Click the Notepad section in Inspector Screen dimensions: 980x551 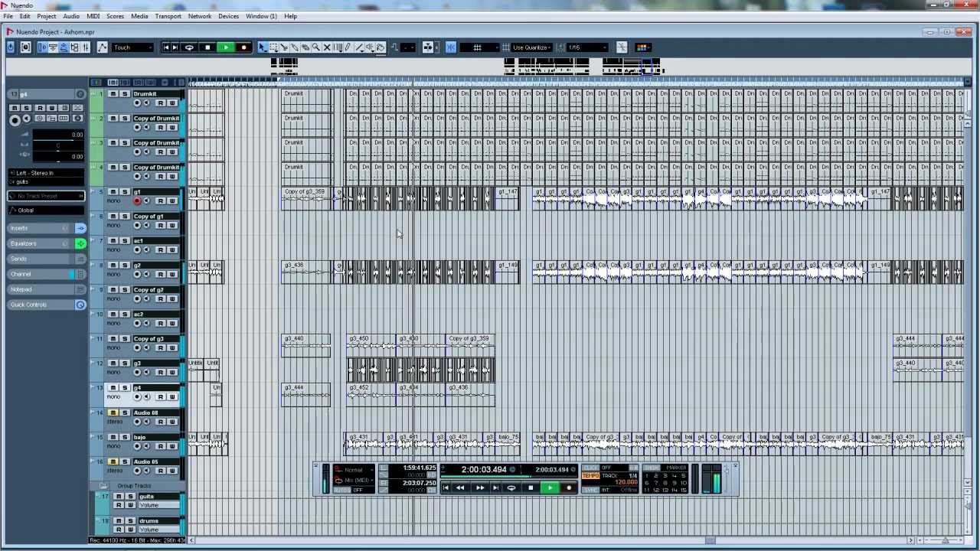pyautogui.click(x=40, y=289)
